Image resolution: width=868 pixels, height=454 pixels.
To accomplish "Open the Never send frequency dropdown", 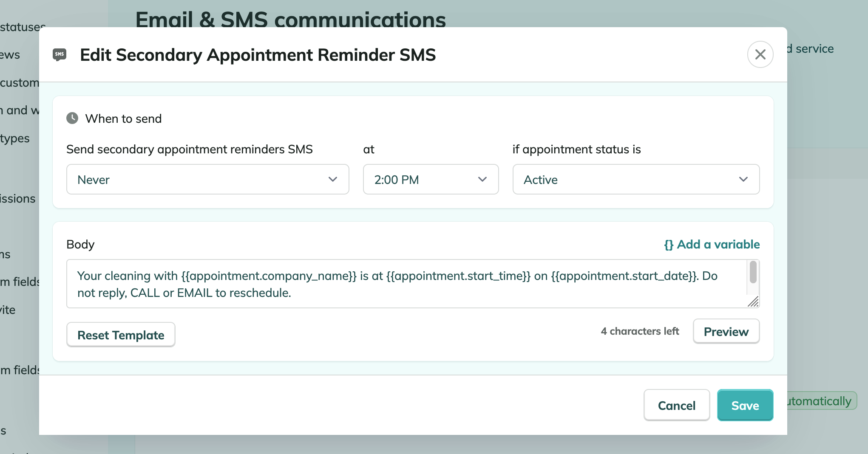I will [208, 179].
